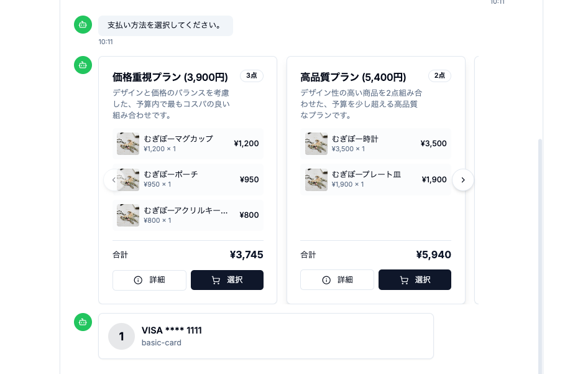Click the むぎぼーアクリルキー product thumbnail

(x=128, y=215)
